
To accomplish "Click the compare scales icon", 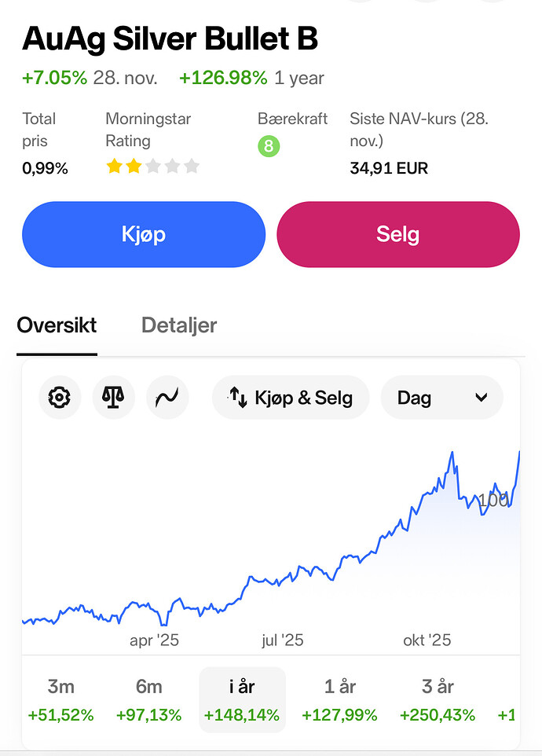I will (x=113, y=398).
